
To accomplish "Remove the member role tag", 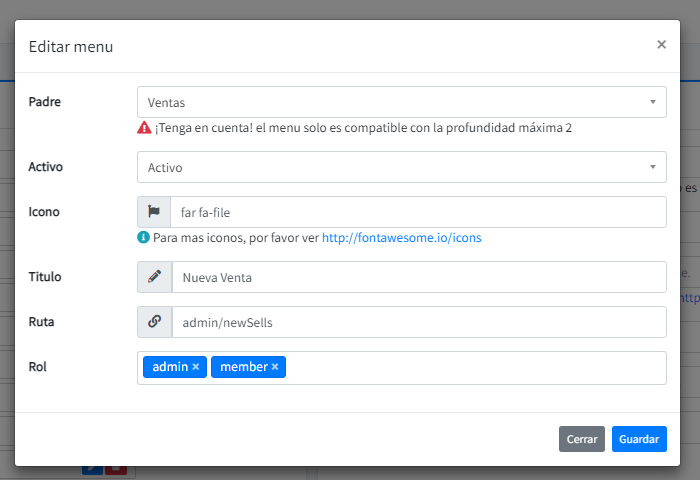I will (x=275, y=367).
